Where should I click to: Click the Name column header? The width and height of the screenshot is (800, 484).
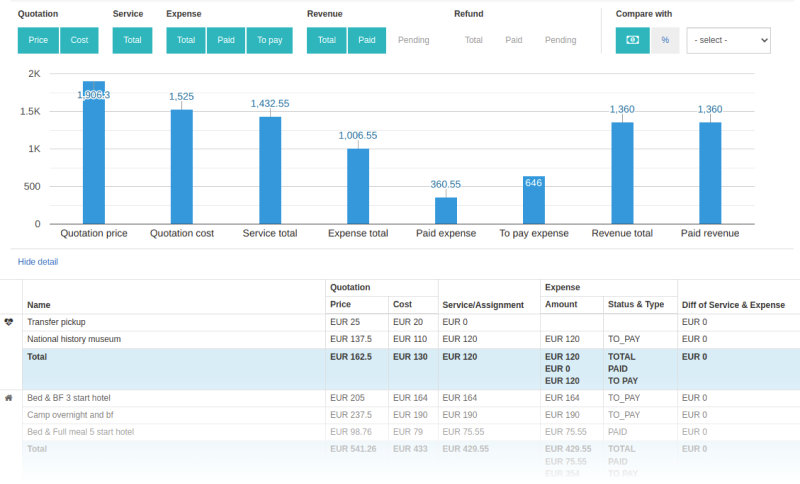click(39, 305)
